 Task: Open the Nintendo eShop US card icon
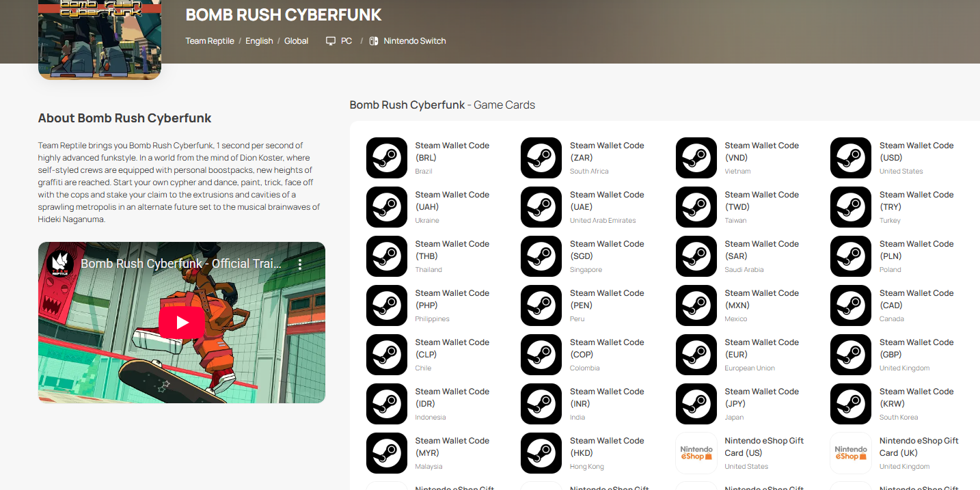pos(696,453)
